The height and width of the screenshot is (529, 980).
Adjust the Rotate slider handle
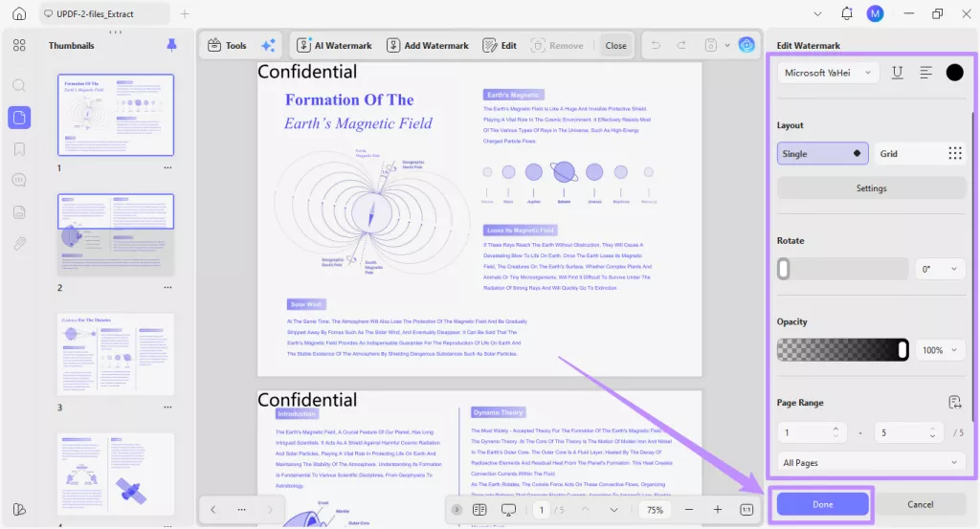pyautogui.click(x=783, y=269)
